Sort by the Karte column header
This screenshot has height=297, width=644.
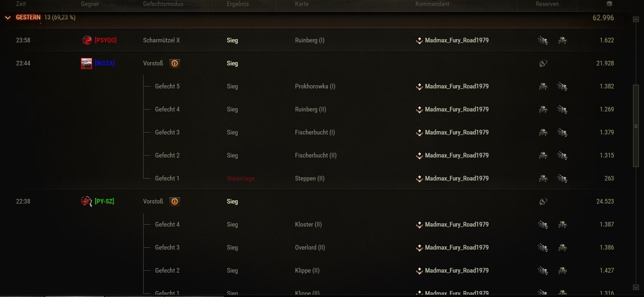click(x=302, y=4)
